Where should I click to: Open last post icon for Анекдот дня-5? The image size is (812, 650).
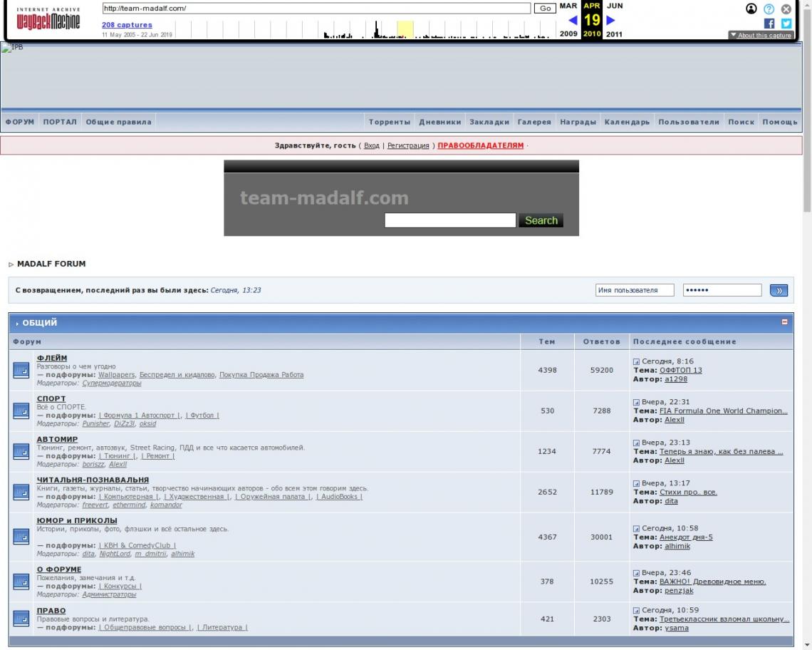(636, 528)
